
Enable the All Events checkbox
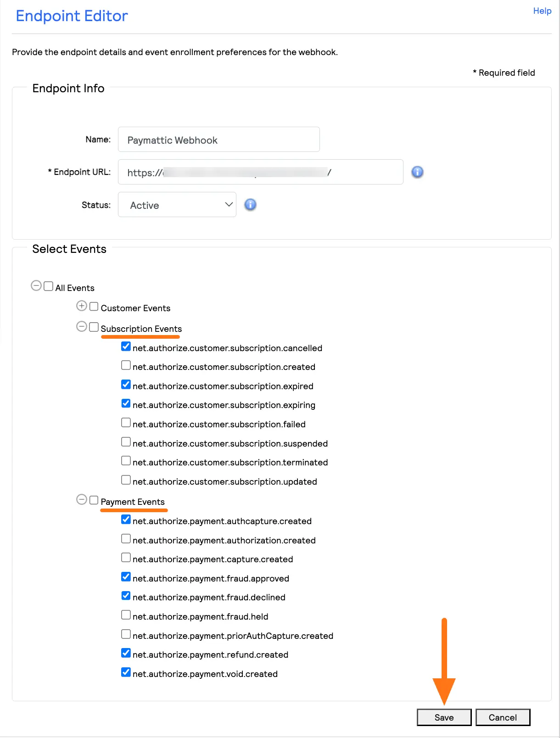[48, 285]
